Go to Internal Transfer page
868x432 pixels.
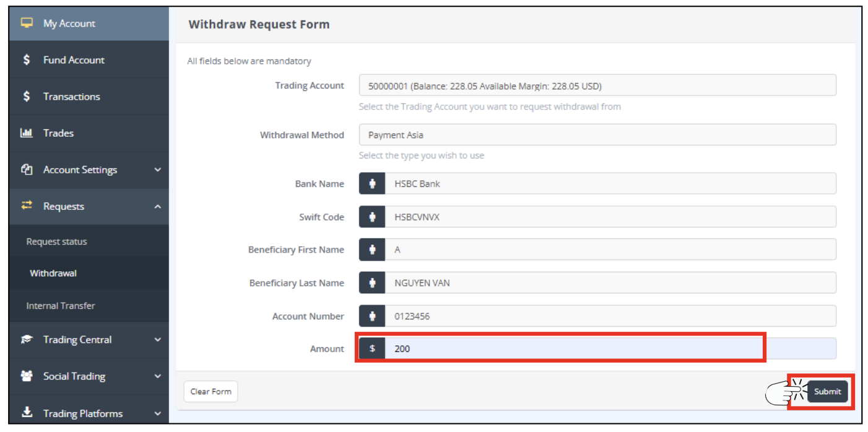(x=61, y=306)
